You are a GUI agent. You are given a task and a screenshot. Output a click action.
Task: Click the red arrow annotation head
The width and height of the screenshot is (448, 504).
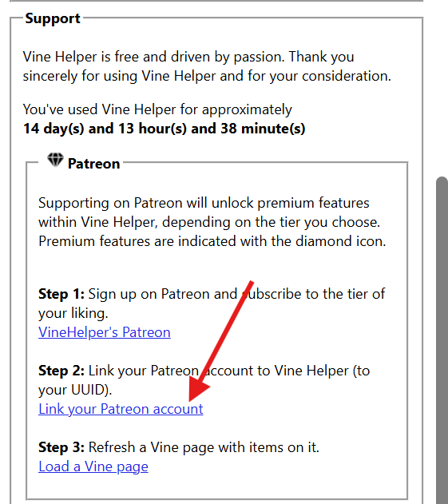(198, 387)
